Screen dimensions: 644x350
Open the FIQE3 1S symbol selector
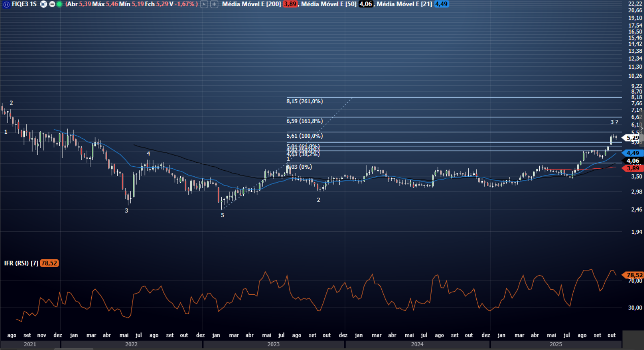coord(24,4)
